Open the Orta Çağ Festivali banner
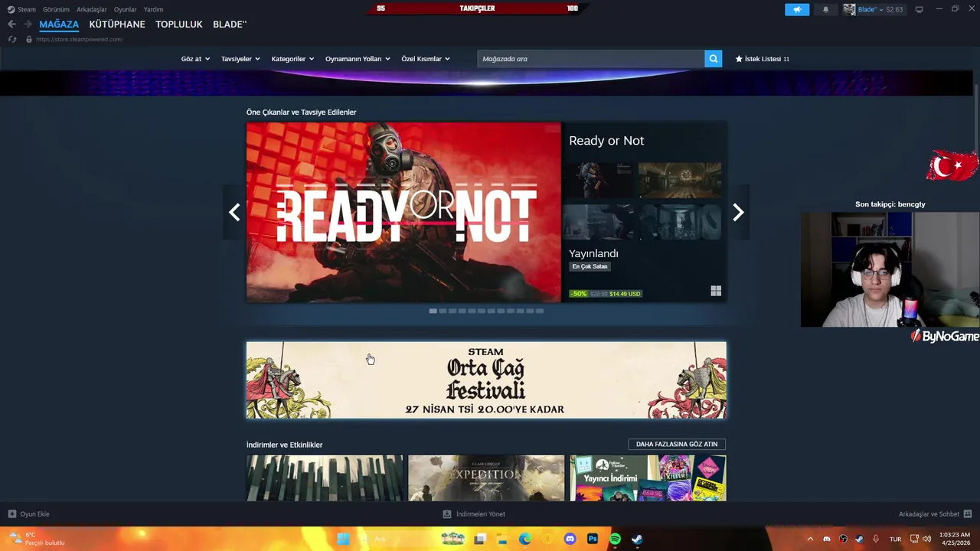The height and width of the screenshot is (551, 980). point(486,380)
